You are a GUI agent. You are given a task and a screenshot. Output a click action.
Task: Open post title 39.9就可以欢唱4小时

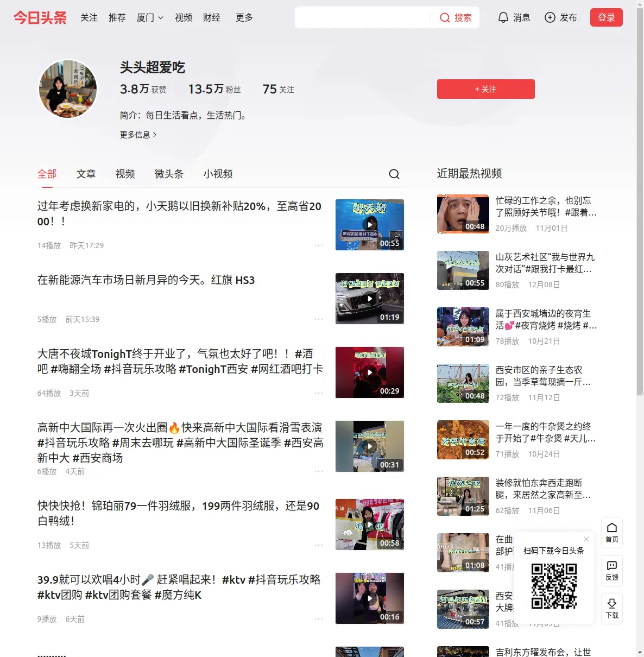tap(179, 587)
